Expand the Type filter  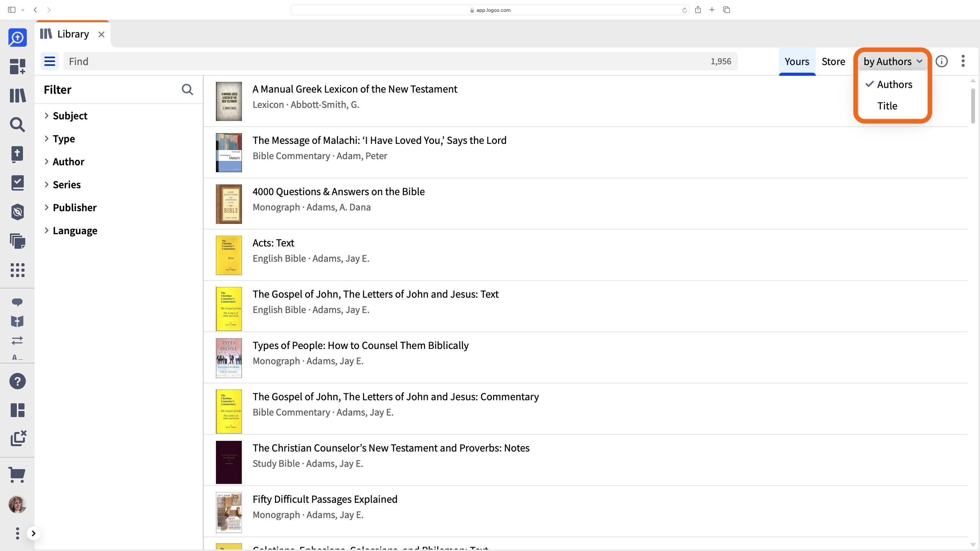(x=60, y=139)
